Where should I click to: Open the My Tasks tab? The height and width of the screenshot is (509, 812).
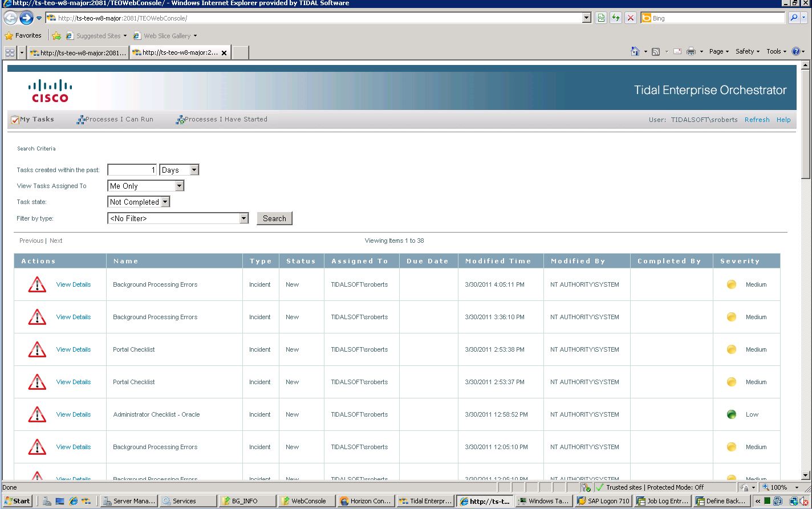[x=33, y=119]
